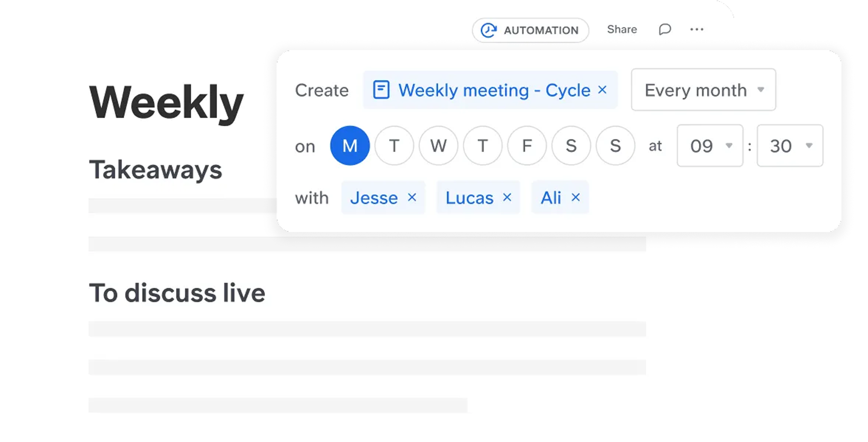
Task: Remove Weekly meeting - Cycle template chip
Action: (x=602, y=90)
